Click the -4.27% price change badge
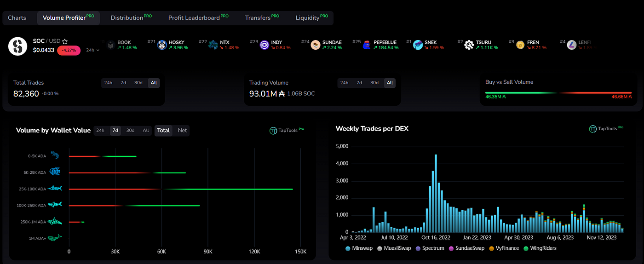 click(69, 50)
